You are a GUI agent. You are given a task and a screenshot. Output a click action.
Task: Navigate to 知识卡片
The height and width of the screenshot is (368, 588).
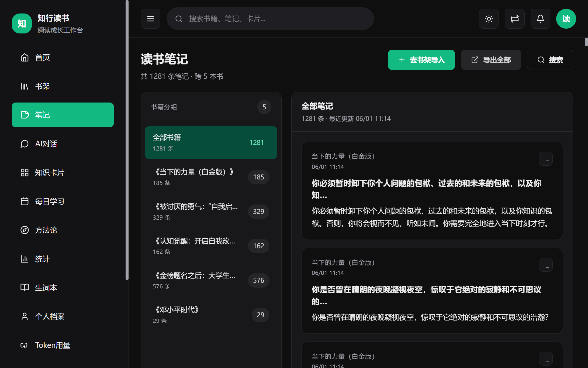63,173
